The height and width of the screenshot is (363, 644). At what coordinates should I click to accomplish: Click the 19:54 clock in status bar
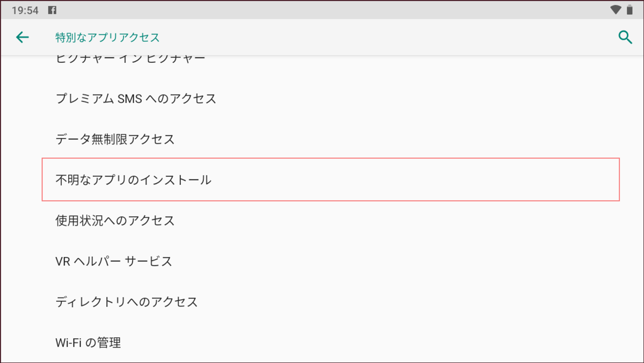click(x=25, y=10)
